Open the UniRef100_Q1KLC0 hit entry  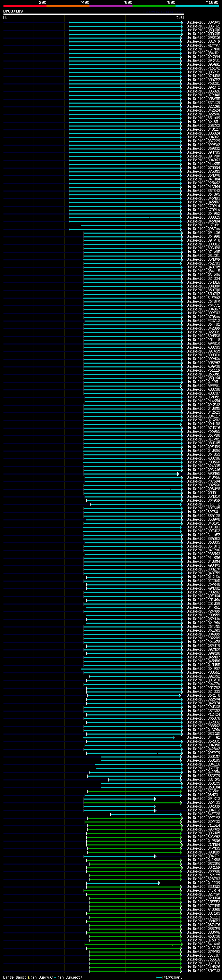pos(203,577)
